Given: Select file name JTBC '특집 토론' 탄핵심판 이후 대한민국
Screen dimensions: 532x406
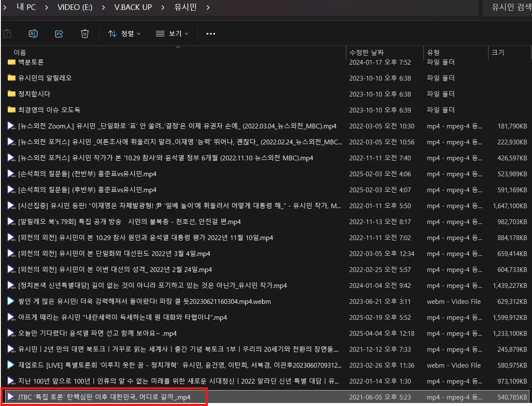Looking at the screenshot, I should [104, 397].
